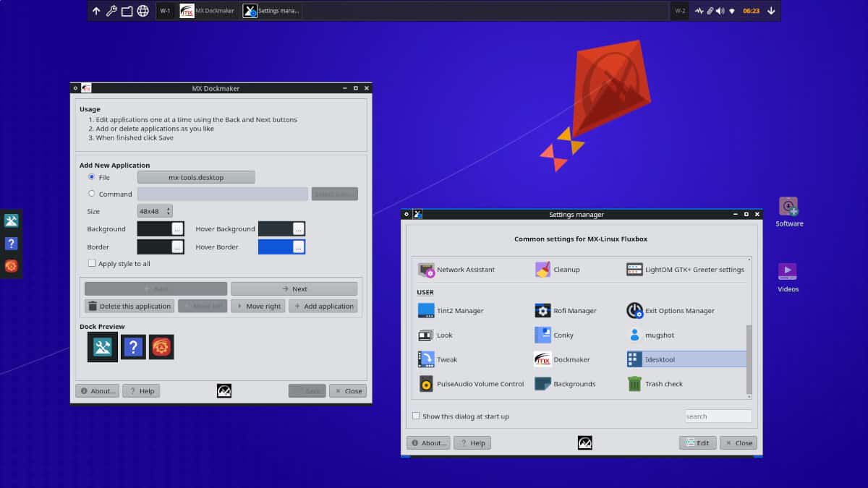Toggle Show this dialog at start up
This screenshot has width=868, height=488.
click(416, 416)
